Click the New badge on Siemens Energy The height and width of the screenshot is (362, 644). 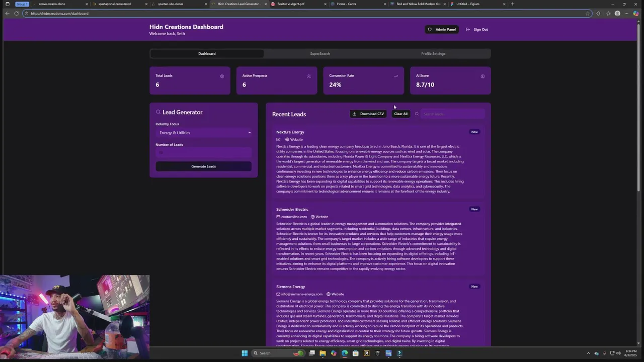point(474,287)
